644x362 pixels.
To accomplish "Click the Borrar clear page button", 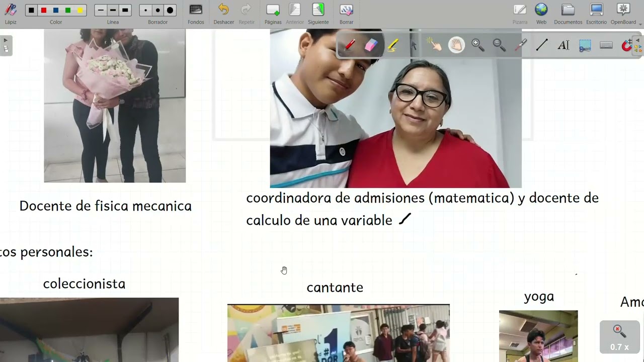I will (x=346, y=13).
